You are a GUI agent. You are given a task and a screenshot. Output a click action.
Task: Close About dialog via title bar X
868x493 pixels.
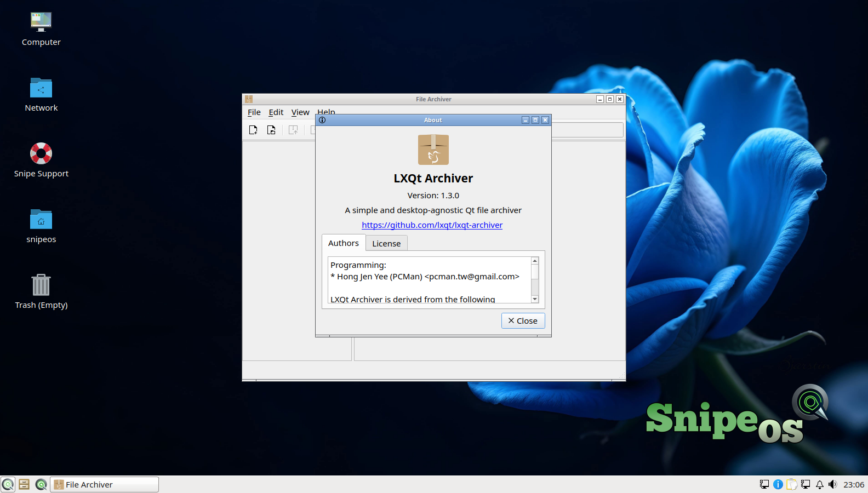[x=545, y=120]
